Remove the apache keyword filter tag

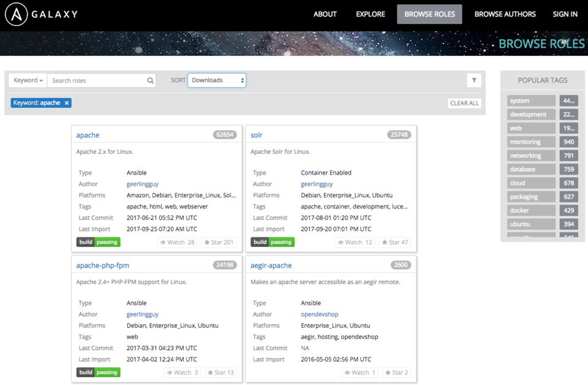pos(67,103)
